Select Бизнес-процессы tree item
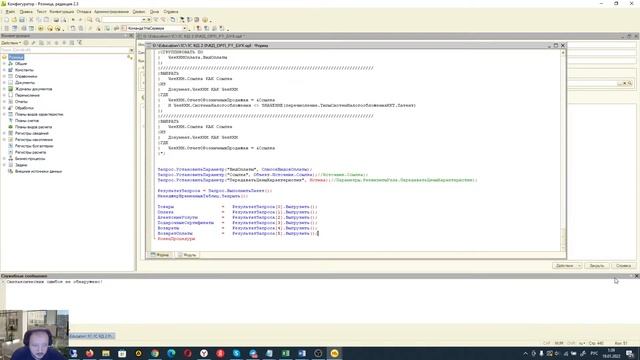 pos(30,158)
